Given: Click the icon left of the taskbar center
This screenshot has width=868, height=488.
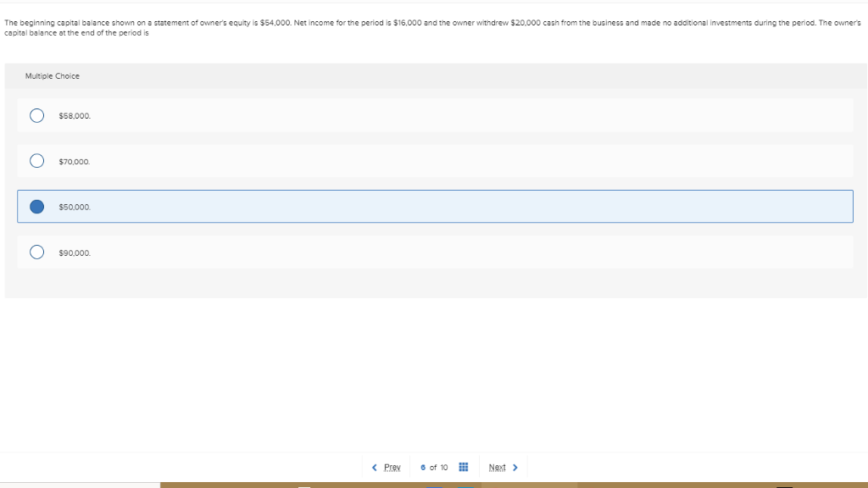Looking at the screenshot, I should click(305, 485).
